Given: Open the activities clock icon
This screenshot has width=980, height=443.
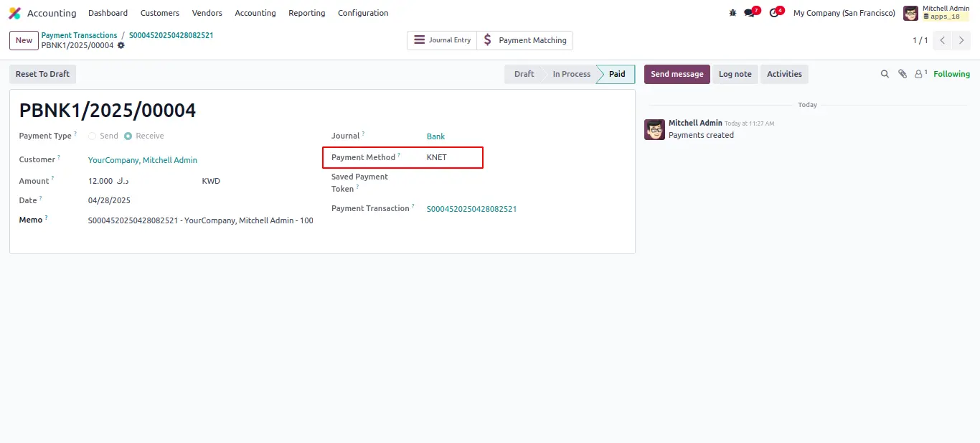Looking at the screenshot, I should click(774, 13).
